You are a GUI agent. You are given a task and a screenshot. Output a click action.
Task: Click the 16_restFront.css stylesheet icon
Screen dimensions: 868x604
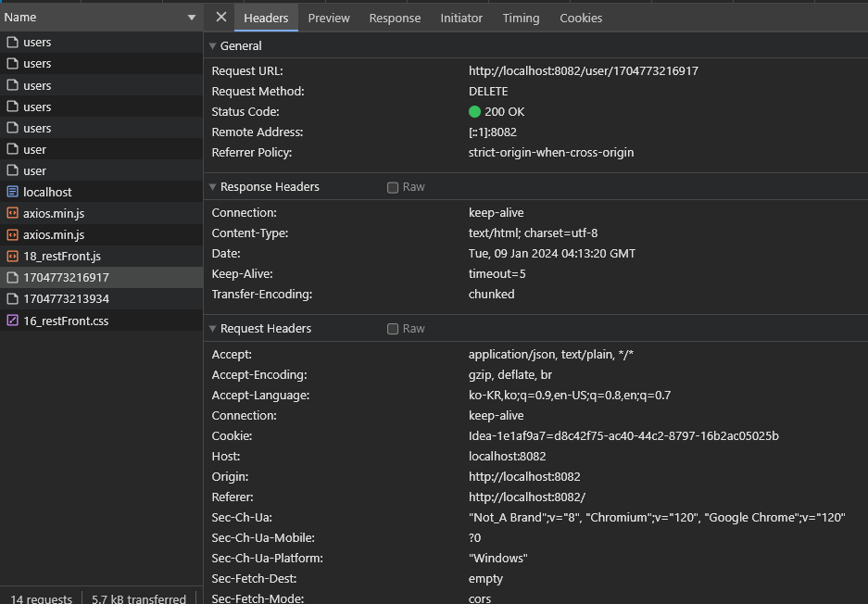12,321
